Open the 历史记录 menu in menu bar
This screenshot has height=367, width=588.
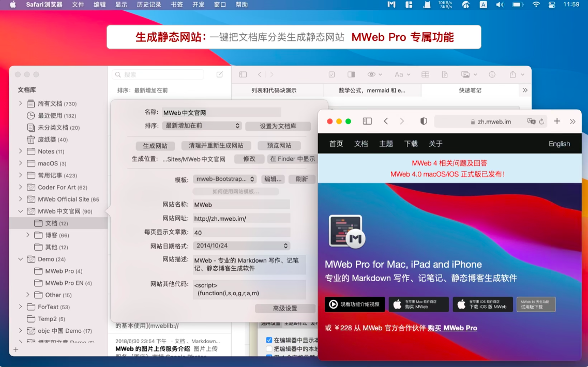pos(148,5)
